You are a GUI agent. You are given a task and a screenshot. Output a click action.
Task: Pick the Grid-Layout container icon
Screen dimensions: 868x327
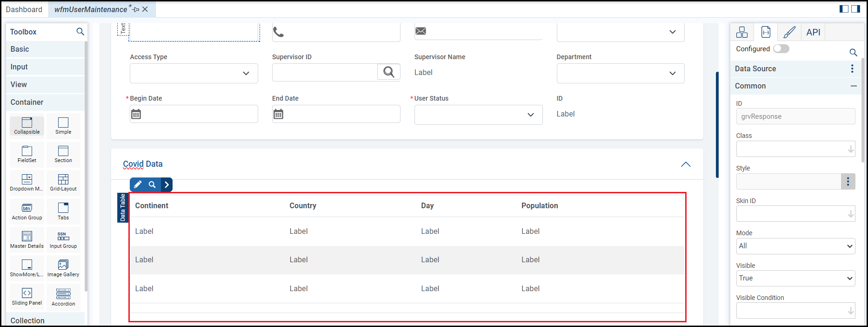pyautogui.click(x=63, y=182)
